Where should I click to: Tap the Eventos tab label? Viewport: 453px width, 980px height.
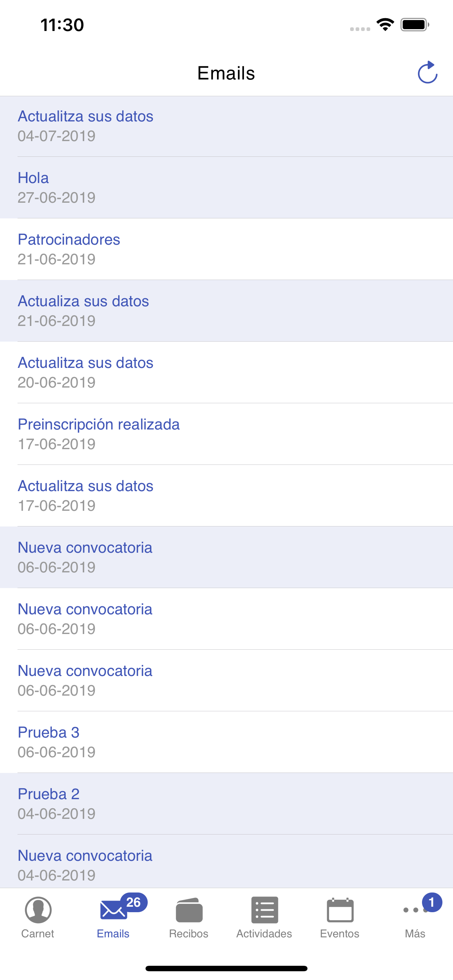pyautogui.click(x=340, y=934)
